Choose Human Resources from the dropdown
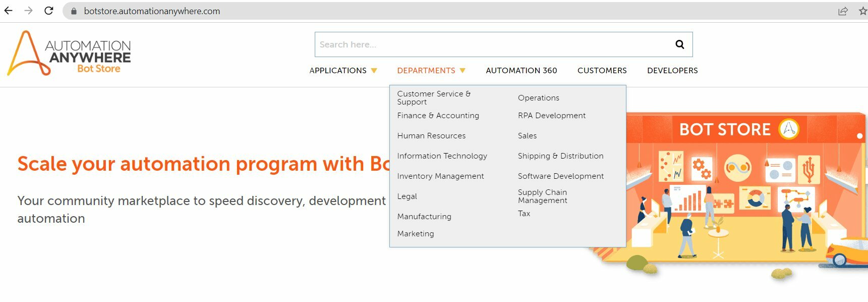The width and height of the screenshot is (868, 302). (x=431, y=136)
